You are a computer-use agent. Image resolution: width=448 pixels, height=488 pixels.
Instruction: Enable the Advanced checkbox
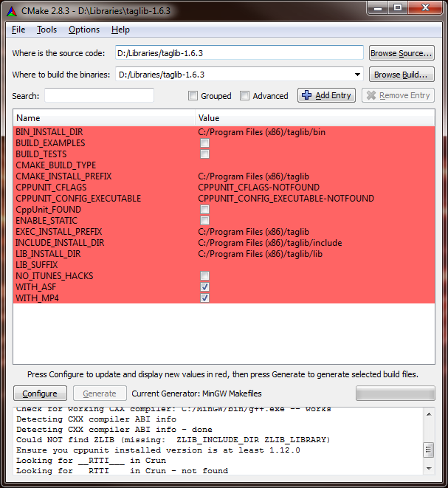click(244, 95)
